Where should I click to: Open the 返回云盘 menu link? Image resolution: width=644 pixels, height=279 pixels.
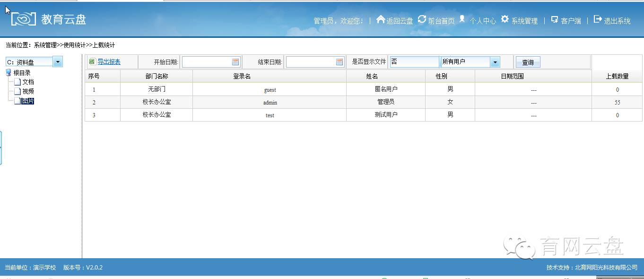click(x=400, y=21)
